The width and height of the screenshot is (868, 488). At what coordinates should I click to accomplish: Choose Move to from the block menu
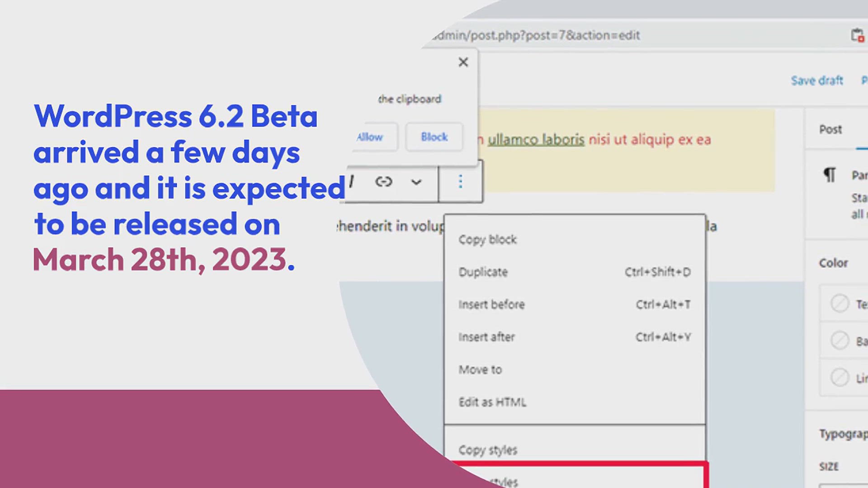pyautogui.click(x=575, y=370)
